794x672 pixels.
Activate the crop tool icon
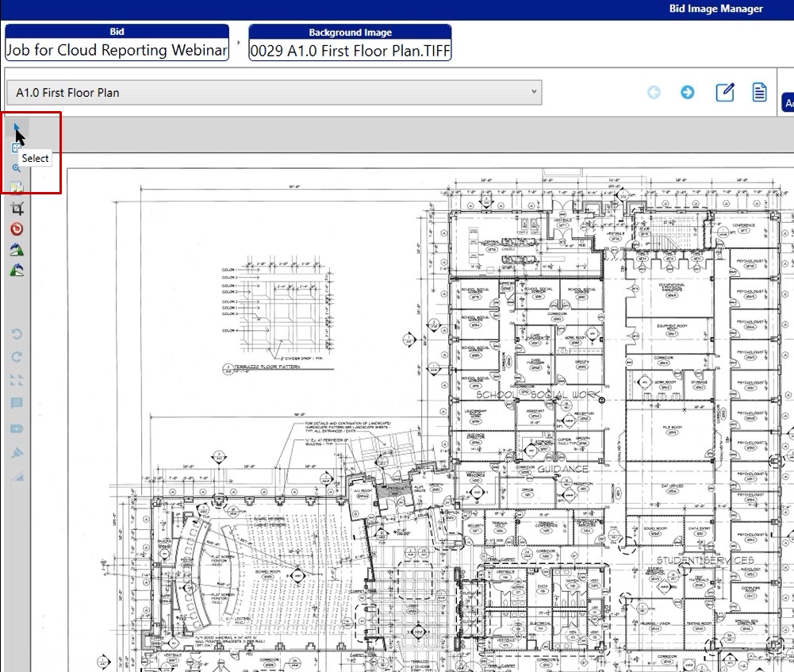pos(17,209)
